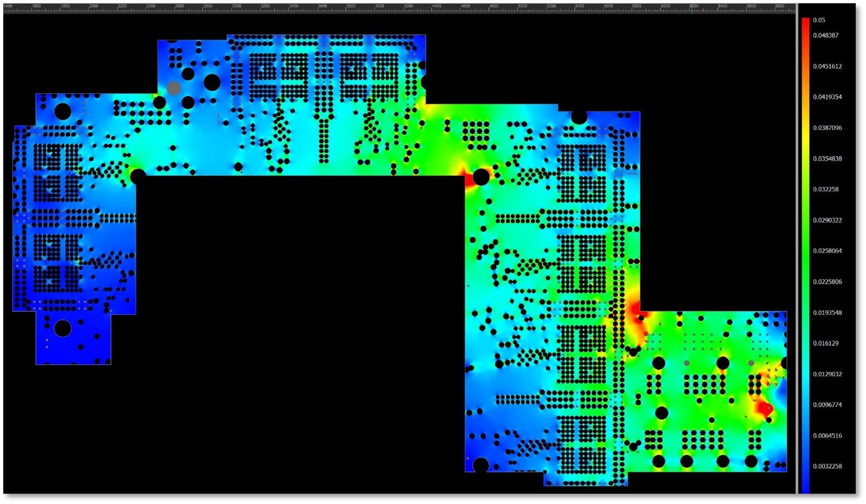Viewport: 866px width, 504px height.
Task: Click the 0.0419354 legend value
Action: click(x=827, y=97)
